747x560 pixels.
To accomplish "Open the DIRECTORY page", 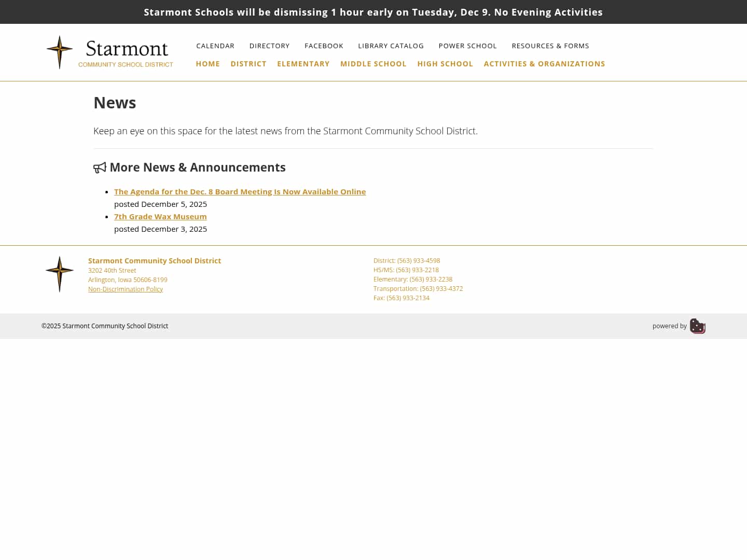I will coord(269,46).
